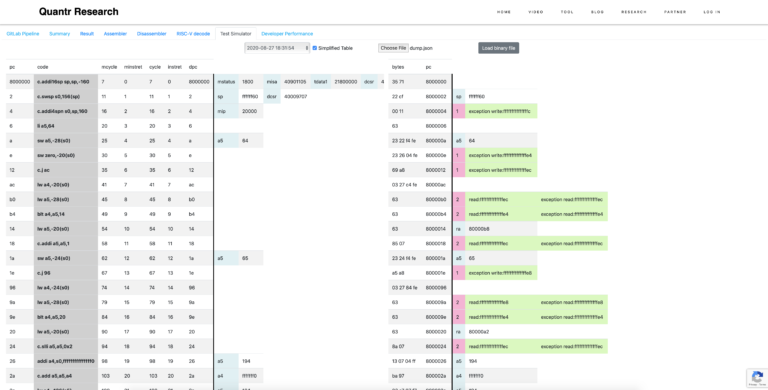Visit the BLOG navigation link

click(x=598, y=12)
